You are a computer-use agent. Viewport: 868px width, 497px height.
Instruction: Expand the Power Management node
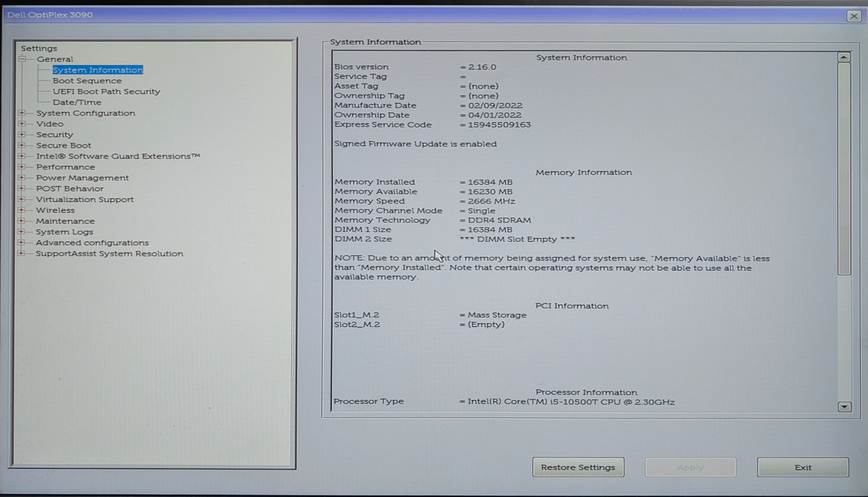coord(21,177)
